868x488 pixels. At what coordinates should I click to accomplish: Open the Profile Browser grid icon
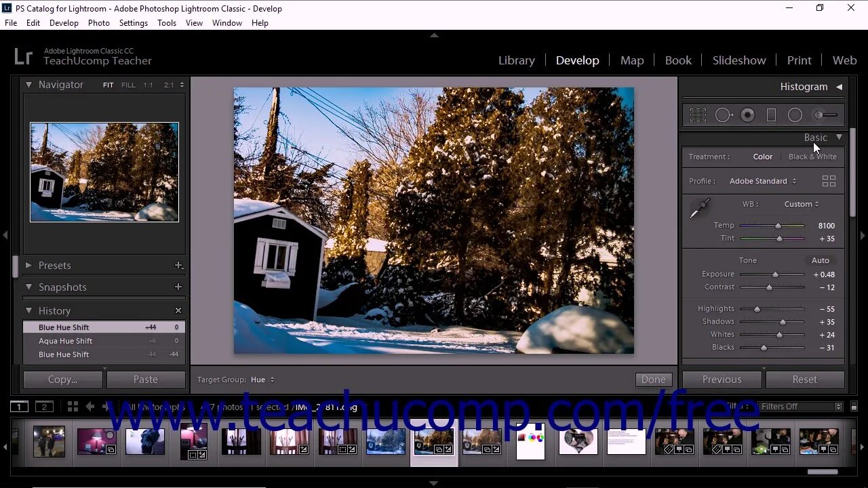[829, 181]
